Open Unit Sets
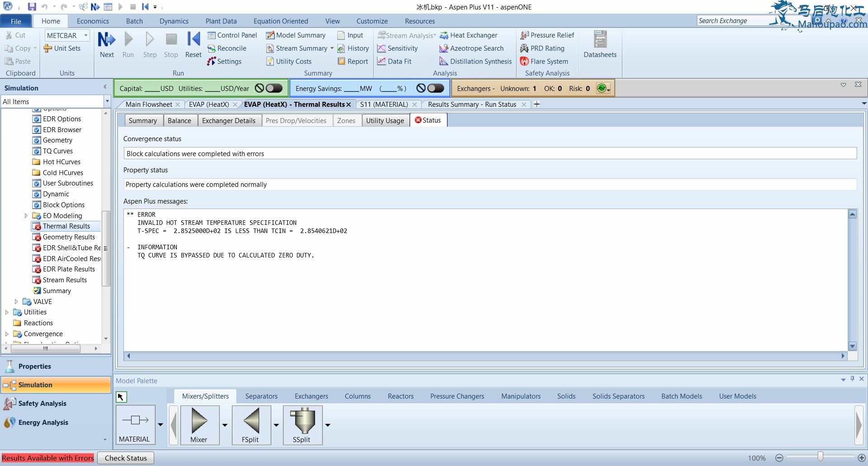Image resolution: width=868 pixels, height=466 pixels. coord(62,48)
